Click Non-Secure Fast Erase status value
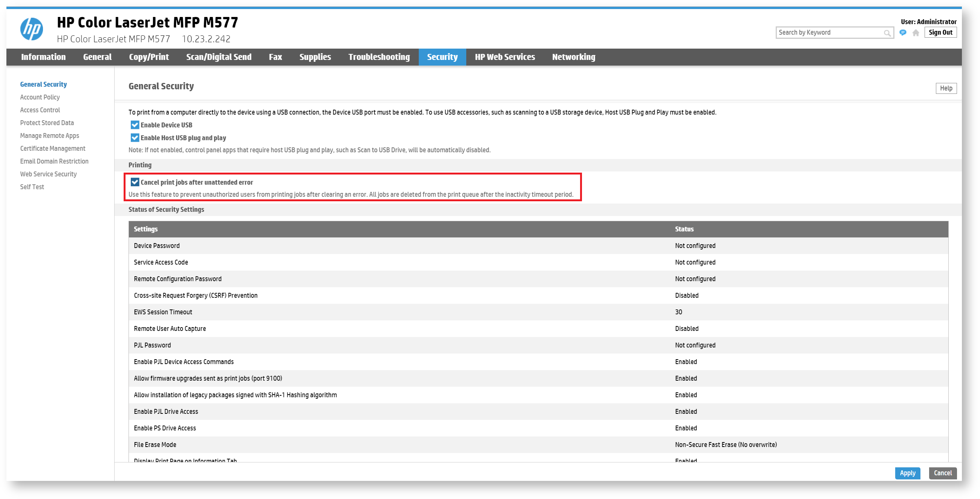The height and width of the screenshot is (499, 980). 726,445
